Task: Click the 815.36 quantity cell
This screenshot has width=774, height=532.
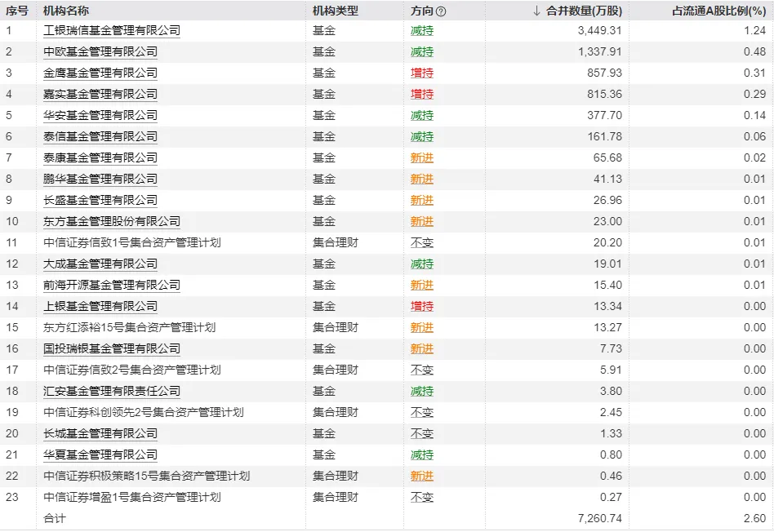Action: (x=605, y=95)
